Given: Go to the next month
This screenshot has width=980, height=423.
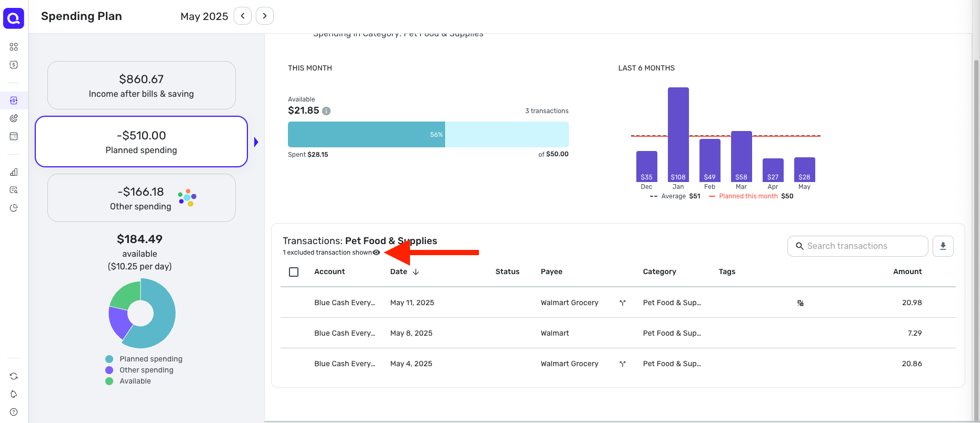Looking at the screenshot, I should point(265,16).
